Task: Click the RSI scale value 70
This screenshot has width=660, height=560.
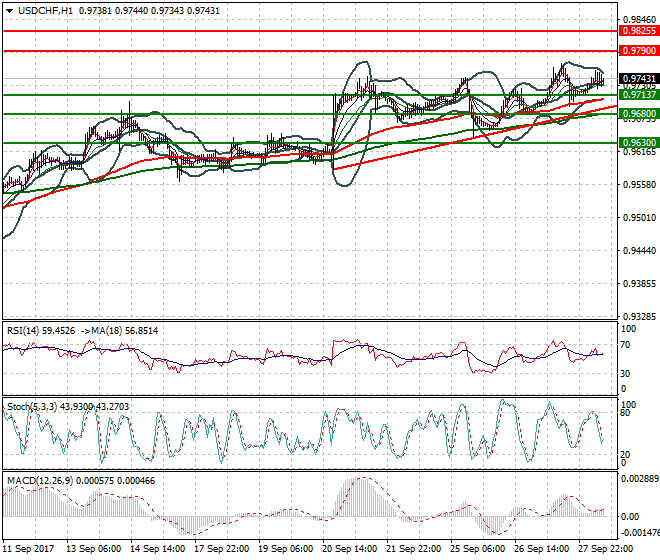Action: click(625, 345)
